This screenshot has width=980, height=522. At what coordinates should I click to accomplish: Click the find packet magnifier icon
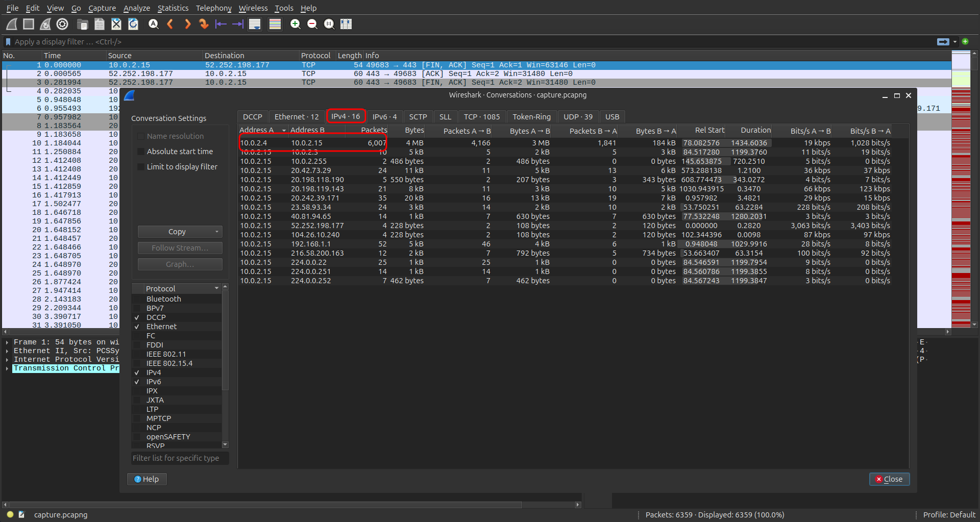point(153,24)
